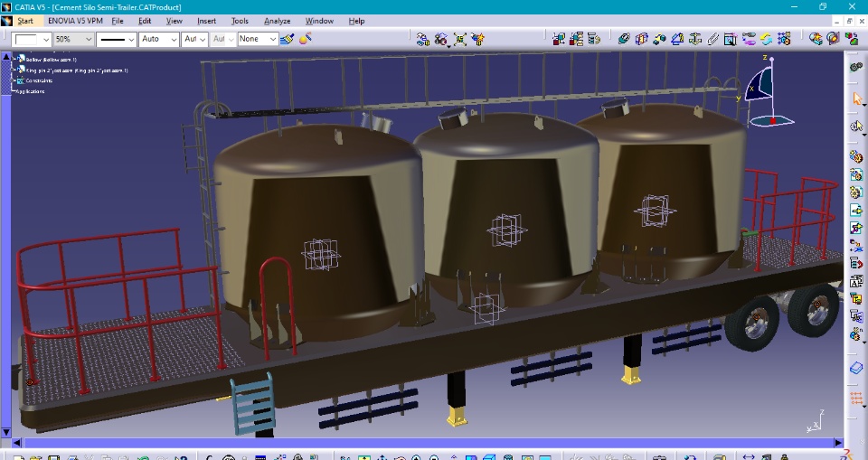Click the Painter (copy format) brush icon
Viewport: 868px width, 460px height.
(x=288, y=39)
